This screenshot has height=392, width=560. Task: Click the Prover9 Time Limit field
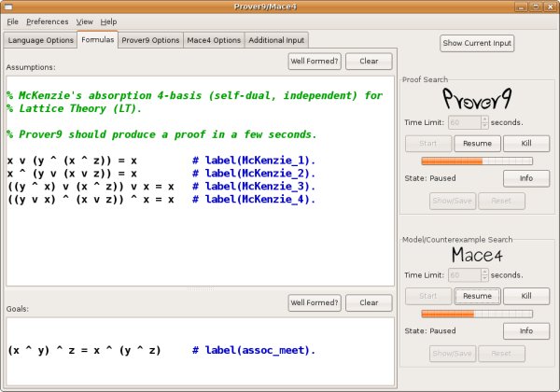pyautogui.click(x=465, y=122)
